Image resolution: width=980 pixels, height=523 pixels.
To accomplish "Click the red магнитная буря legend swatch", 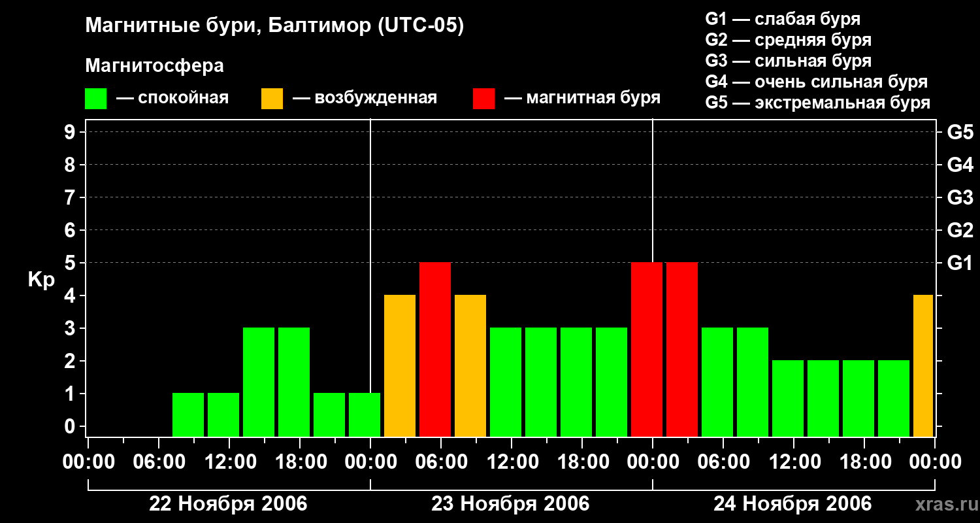I will (484, 99).
